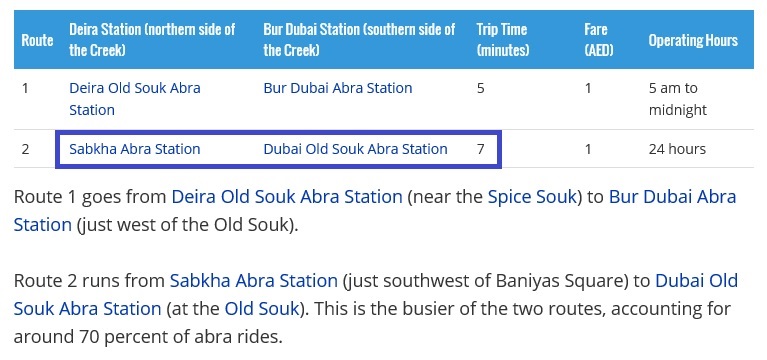Follow the Spice Souk link
Image resolution: width=767 pixels, height=360 pixels.
(532, 197)
